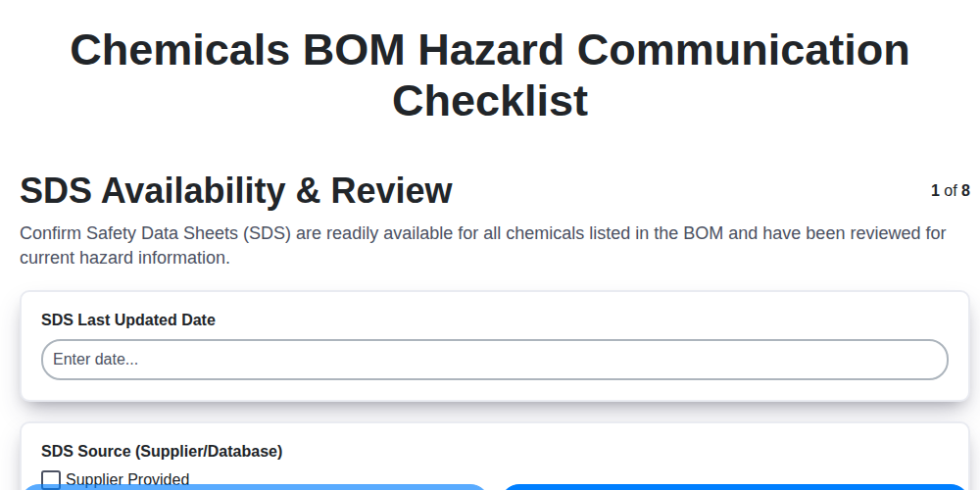Click the SDS Last Updated Date input field
This screenshot has width=980, height=490.
(494, 360)
